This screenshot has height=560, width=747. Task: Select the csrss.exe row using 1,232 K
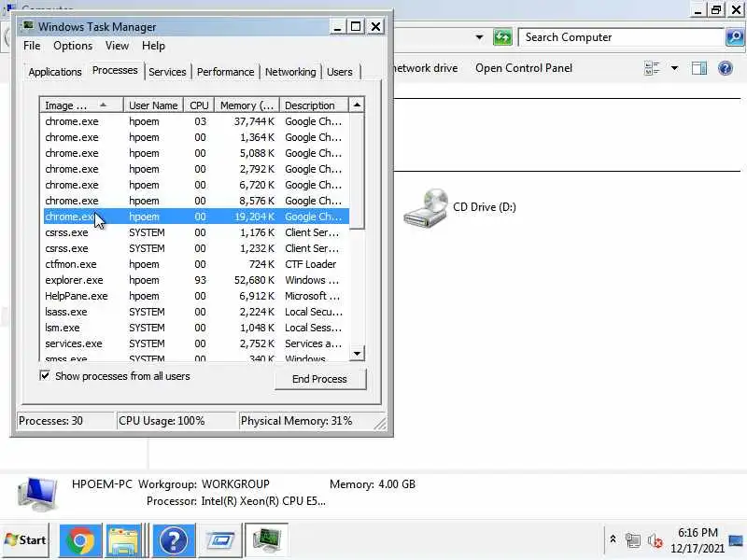(x=196, y=248)
